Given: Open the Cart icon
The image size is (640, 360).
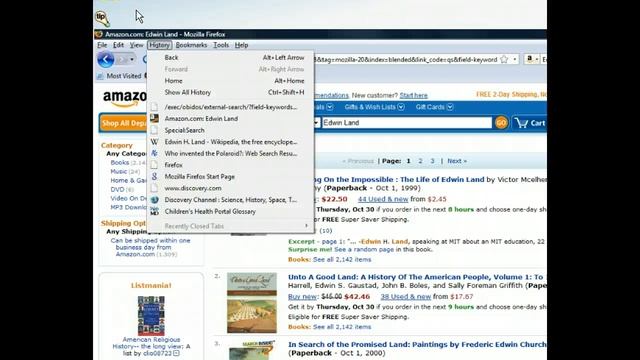Looking at the screenshot, I should (530, 123).
